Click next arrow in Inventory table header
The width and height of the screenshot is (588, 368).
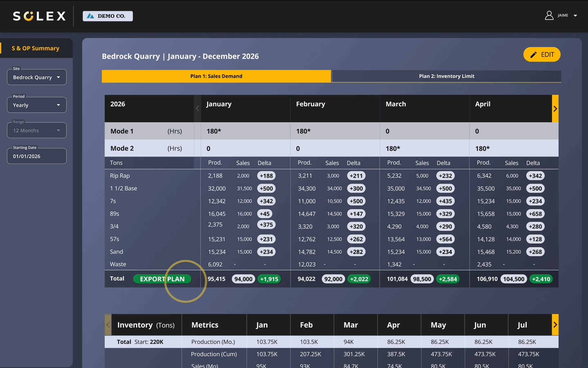pos(555,325)
